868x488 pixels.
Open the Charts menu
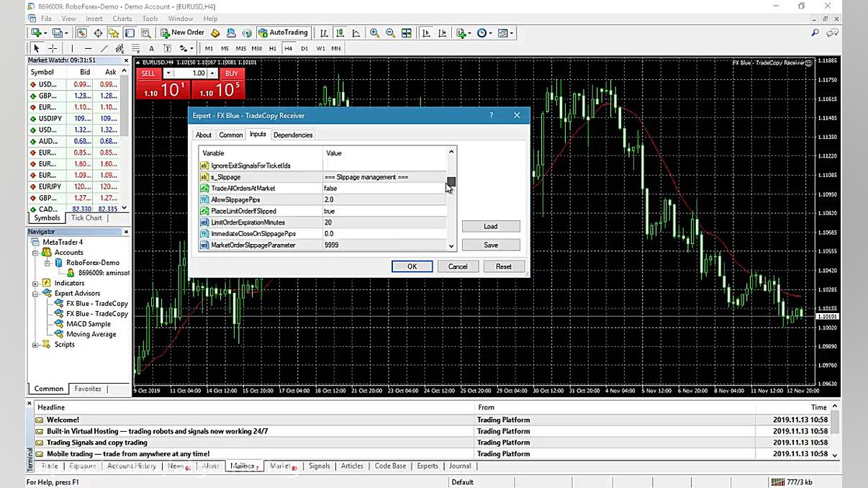122,19
